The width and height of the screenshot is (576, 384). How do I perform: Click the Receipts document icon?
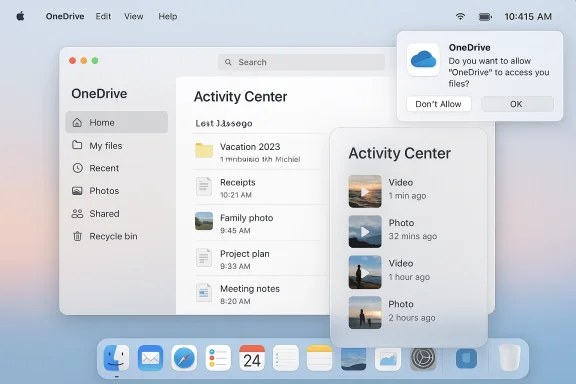click(204, 186)
